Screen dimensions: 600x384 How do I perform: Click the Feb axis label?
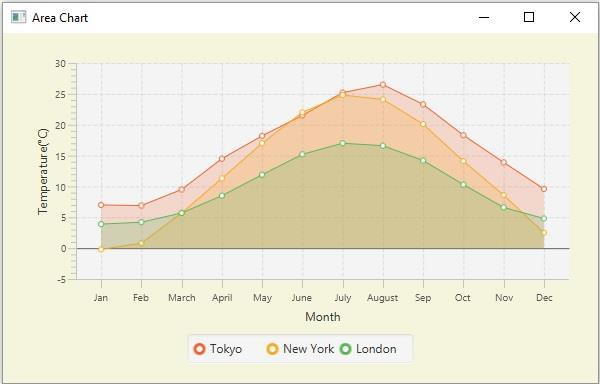coord(141,298)
